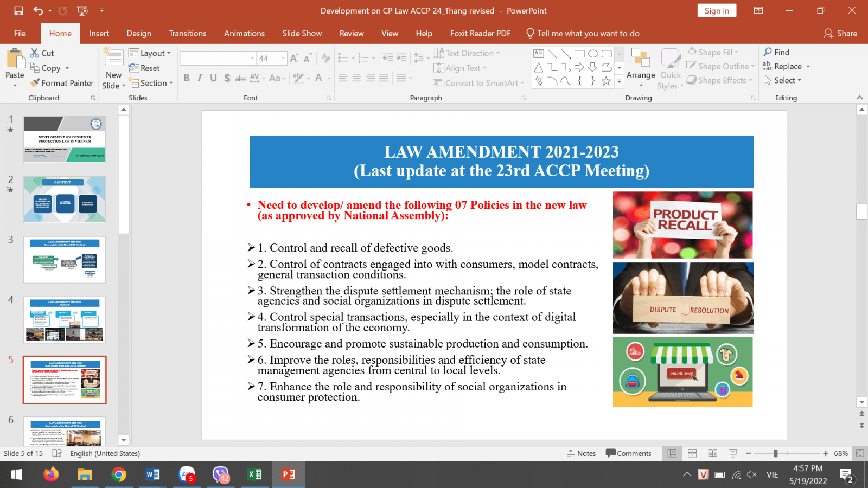This screenshot has height=488, width=868.
Task: Toggle the Notes pane
Action: (581, 453)
